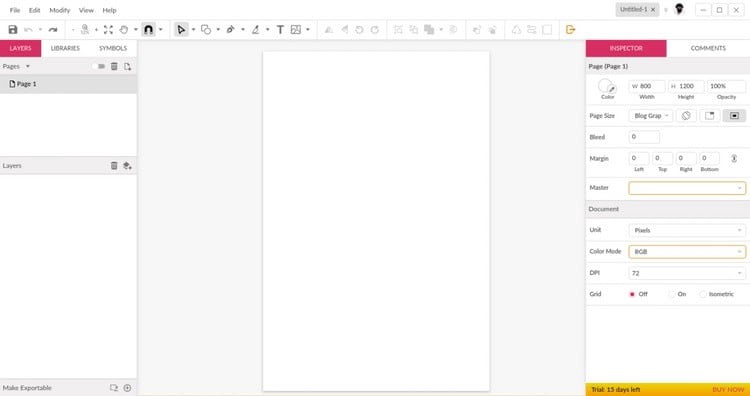This screenshot has height=396, width=750.
Task: Click the Fit to screen icon
Action: (108, 30)
